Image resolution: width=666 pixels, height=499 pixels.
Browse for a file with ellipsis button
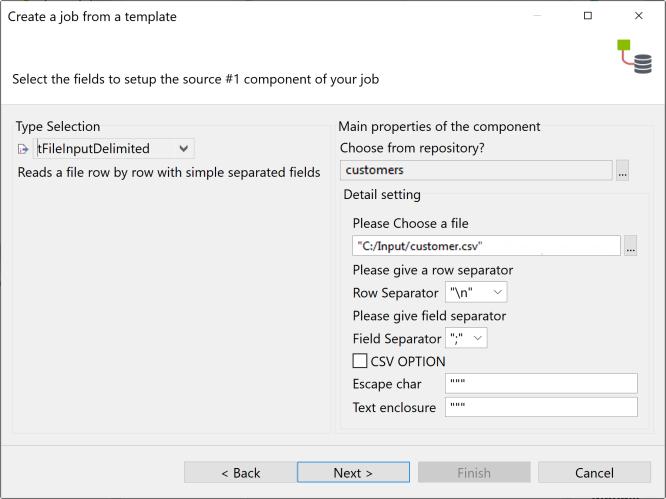click(x=630, y=246)
